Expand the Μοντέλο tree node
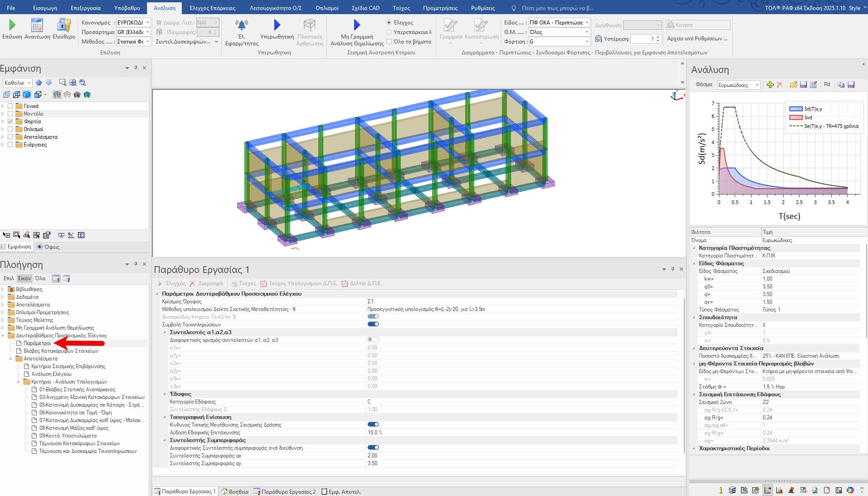This screenshot has width=868, height=496. click(3, 114)
